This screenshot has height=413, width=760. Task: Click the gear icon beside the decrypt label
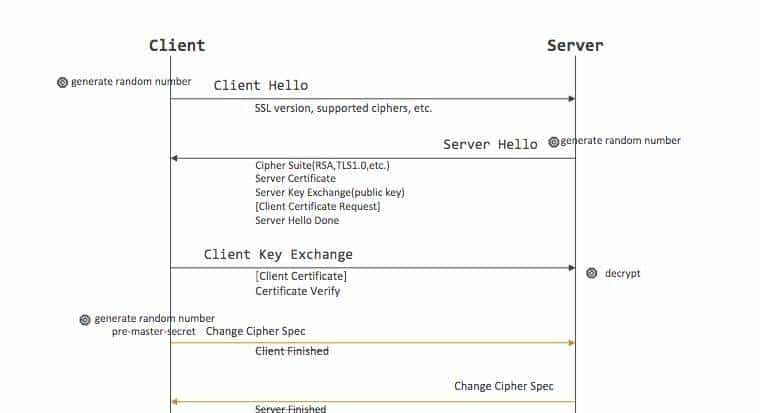pos(591,273)
